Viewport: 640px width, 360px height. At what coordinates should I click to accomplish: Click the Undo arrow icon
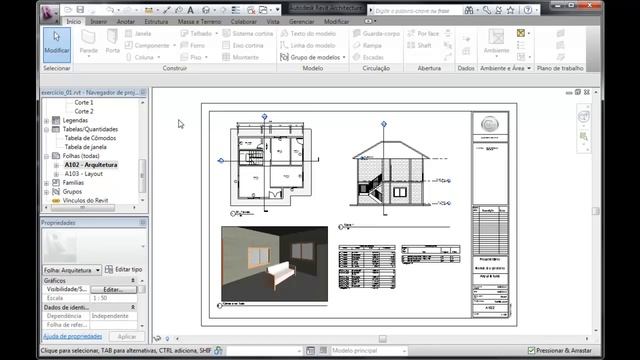point(110,10)
